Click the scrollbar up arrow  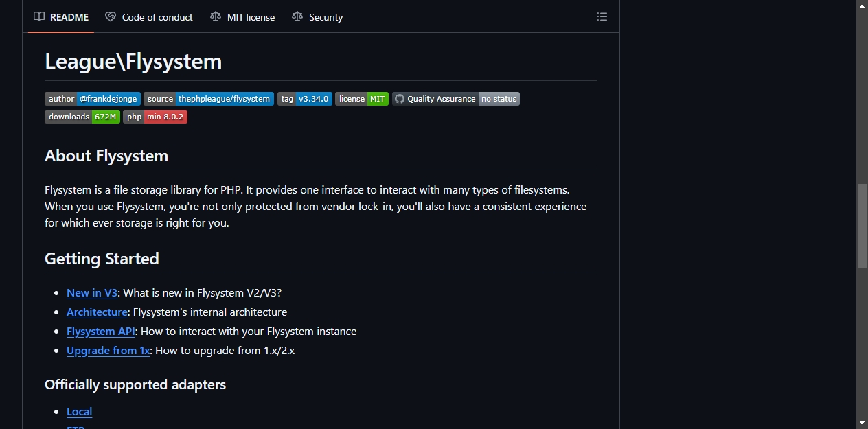tap(862, 5)
